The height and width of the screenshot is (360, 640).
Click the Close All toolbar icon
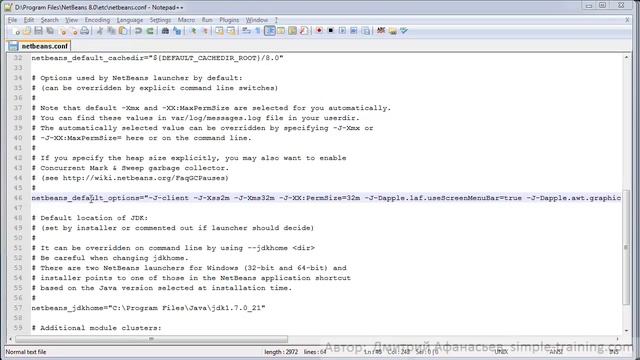(73, 31)
